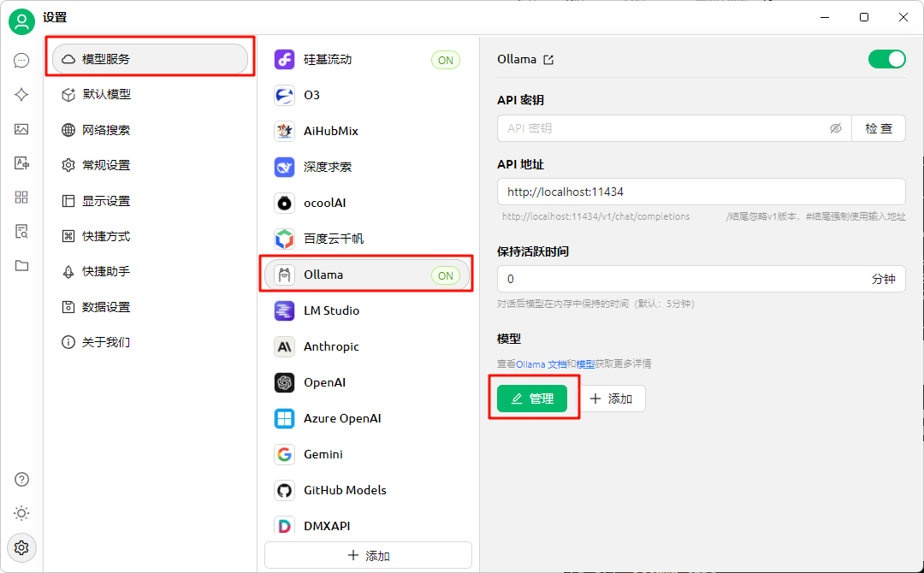924x573 pixels.
Task: Select Azure OpenAI provider
Action: tap(368, 419)
